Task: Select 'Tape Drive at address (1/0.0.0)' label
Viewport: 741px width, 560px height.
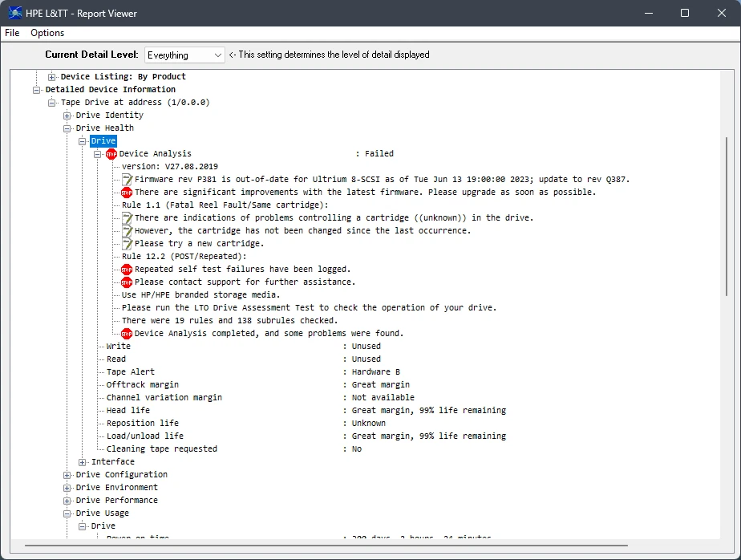Action: tap(136, 102)
